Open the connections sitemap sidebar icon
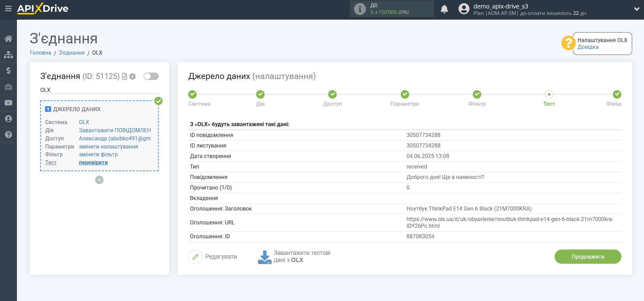This screenshot has width=644, height=301. (x=8, y=55)
